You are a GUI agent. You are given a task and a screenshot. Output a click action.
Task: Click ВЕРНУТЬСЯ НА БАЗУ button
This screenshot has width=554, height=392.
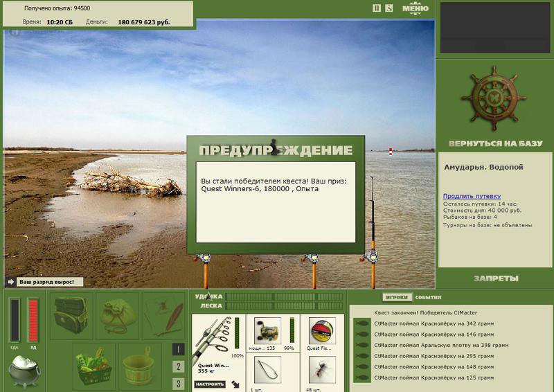tap(495, 143)
